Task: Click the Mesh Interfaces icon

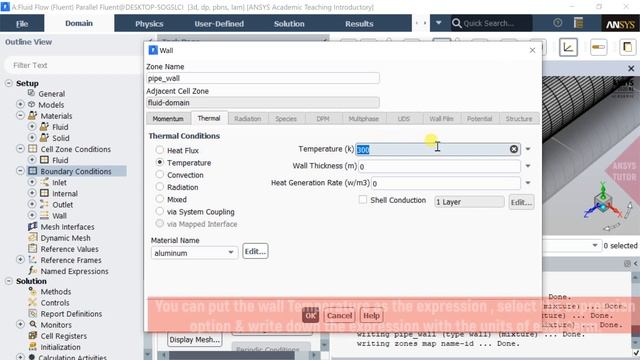Action: [32, 227]
